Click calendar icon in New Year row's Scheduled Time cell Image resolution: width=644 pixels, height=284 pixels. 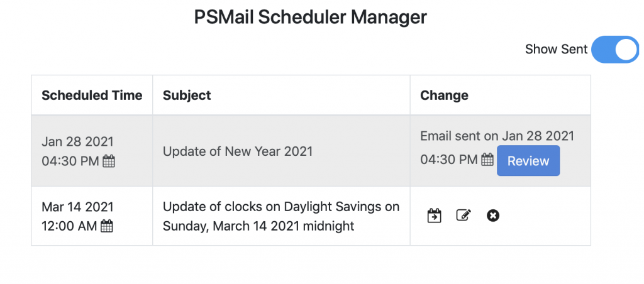(x=109, y=161)
